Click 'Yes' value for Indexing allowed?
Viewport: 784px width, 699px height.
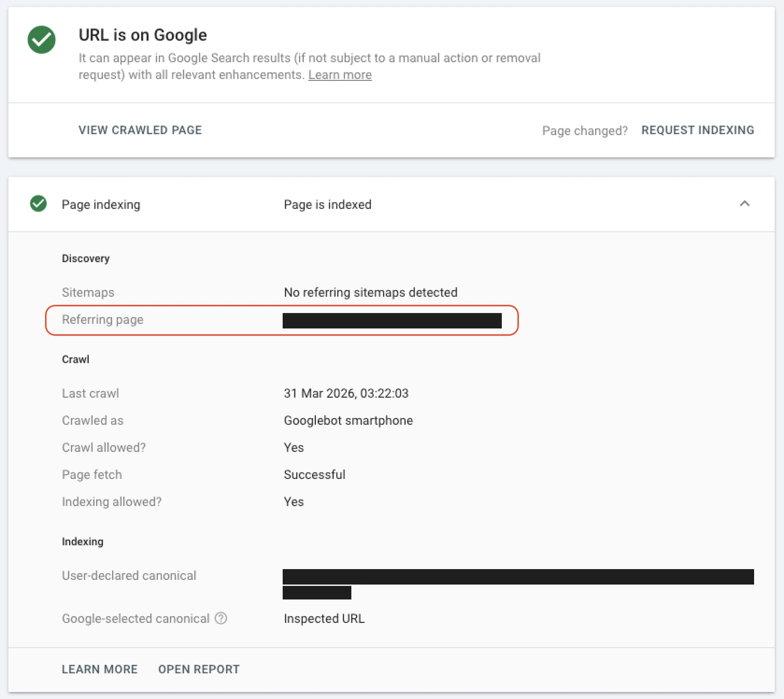(294, 502)
